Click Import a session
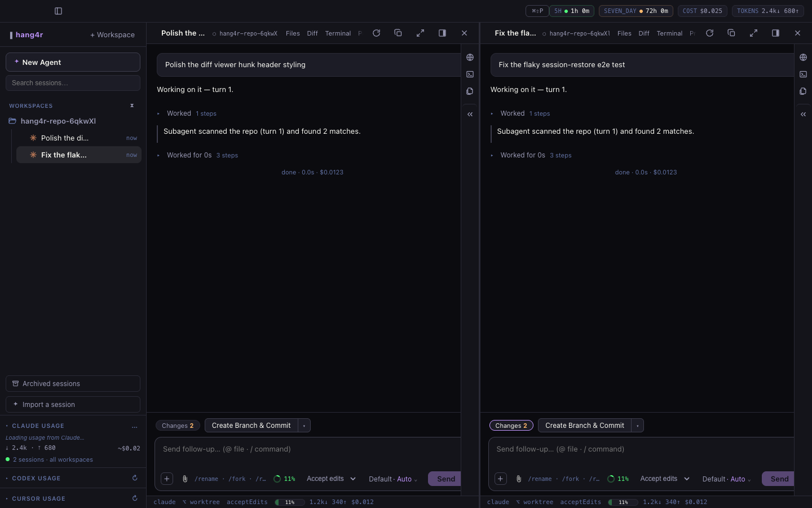 click(73, 404)
